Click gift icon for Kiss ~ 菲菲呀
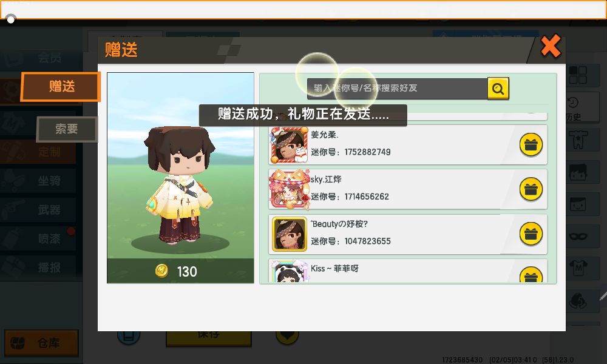This screenshot has width=607, height=364. point(531,275)
